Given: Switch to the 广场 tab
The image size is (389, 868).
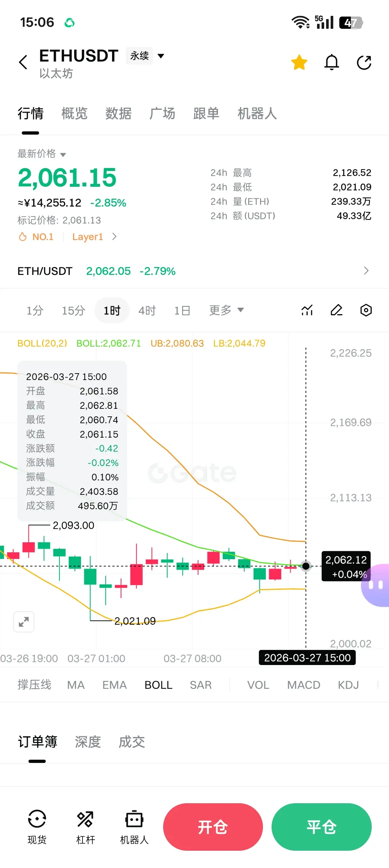Looking at the screenshot, I should [162, 113].
